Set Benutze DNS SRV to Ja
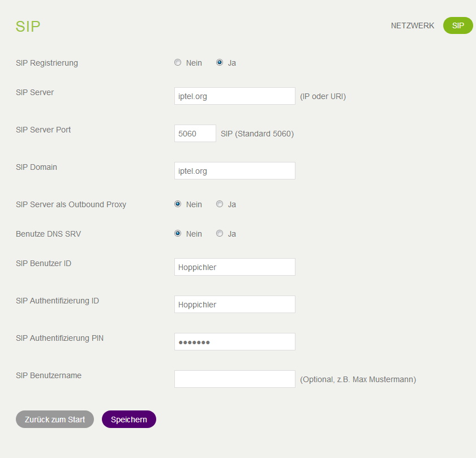The image size is (476, 458). click(220, 234)
